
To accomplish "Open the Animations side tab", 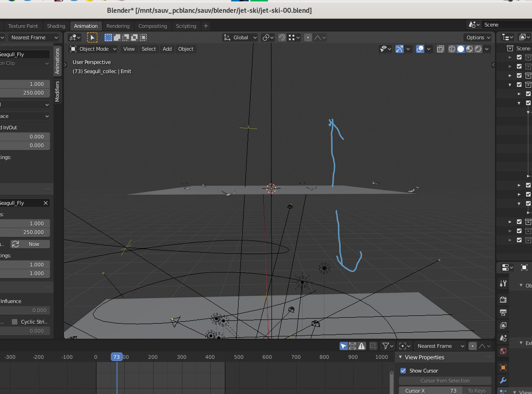I will pos(57,61).
